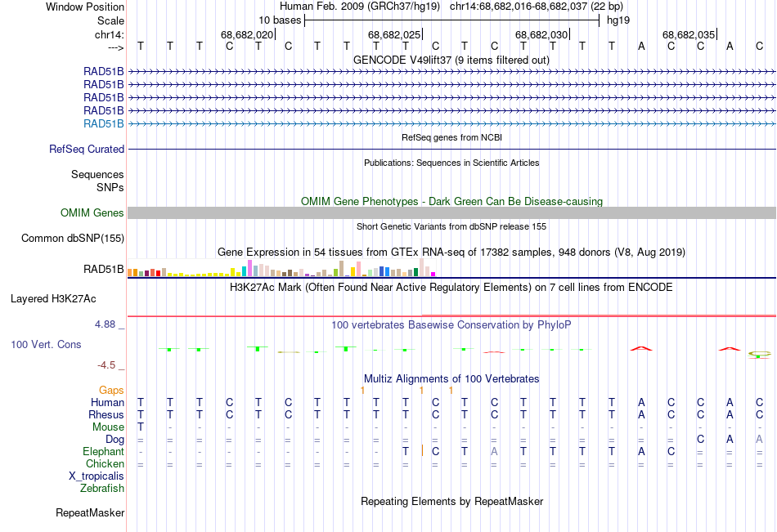Click the hg19 label beside scale bar

(618, 20)
